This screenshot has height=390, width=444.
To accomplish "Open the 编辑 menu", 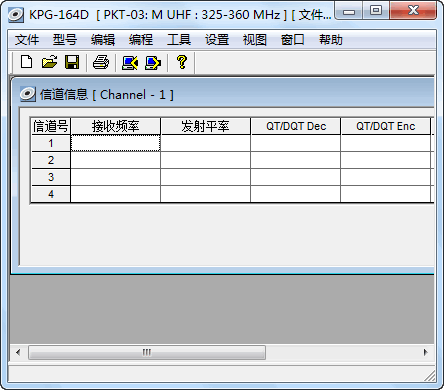I will pos(103,40).
